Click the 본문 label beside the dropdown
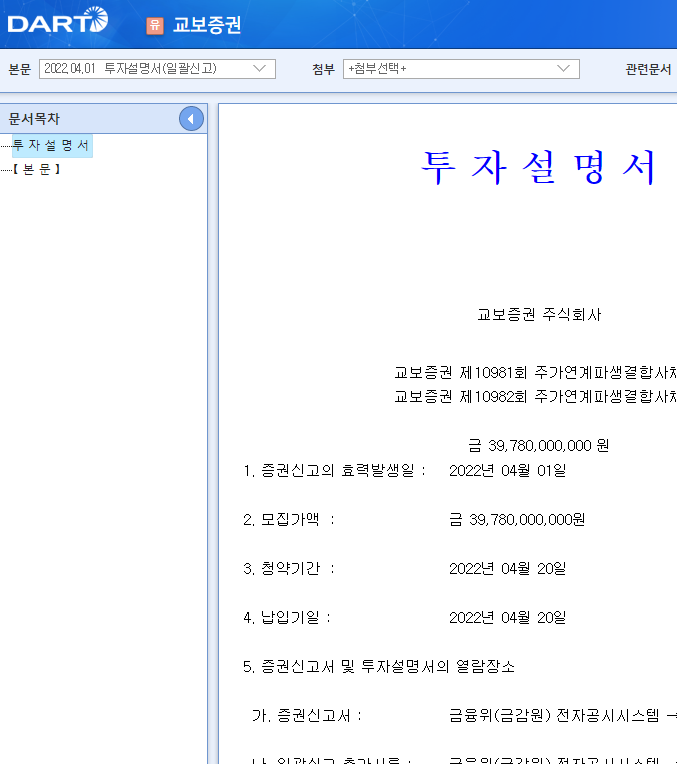677x764 pixels. point(20,69)
